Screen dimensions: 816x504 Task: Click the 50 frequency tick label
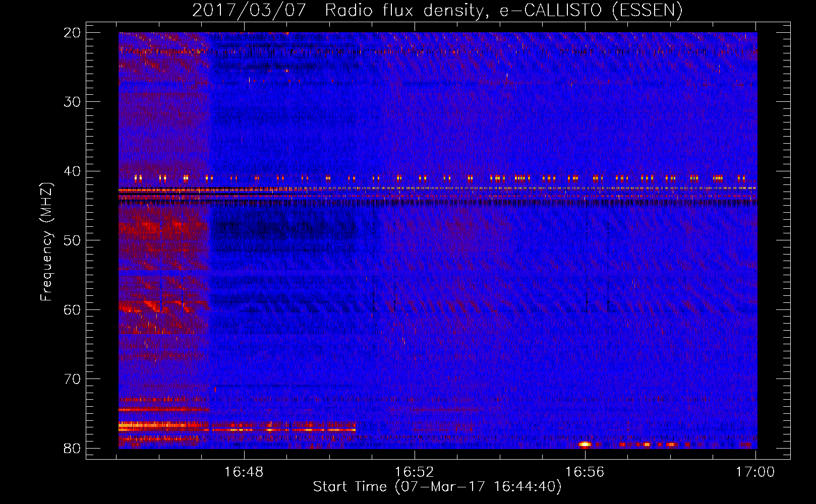pos(72,240)
